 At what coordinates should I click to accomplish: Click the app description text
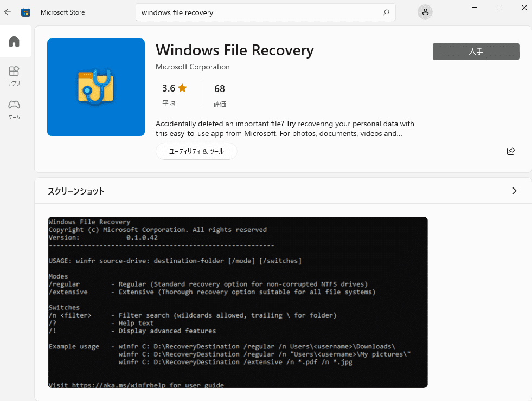[x=285, y=128]
